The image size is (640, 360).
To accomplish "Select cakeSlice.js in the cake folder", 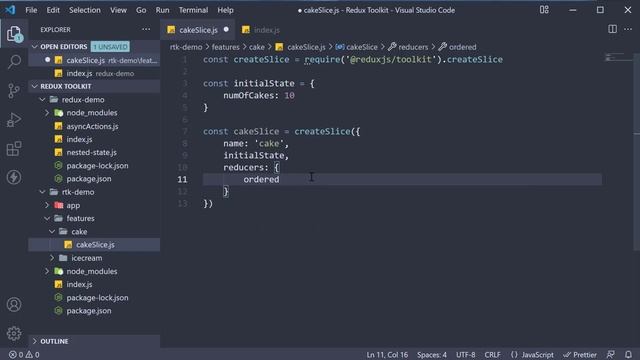I will [95, 244].
